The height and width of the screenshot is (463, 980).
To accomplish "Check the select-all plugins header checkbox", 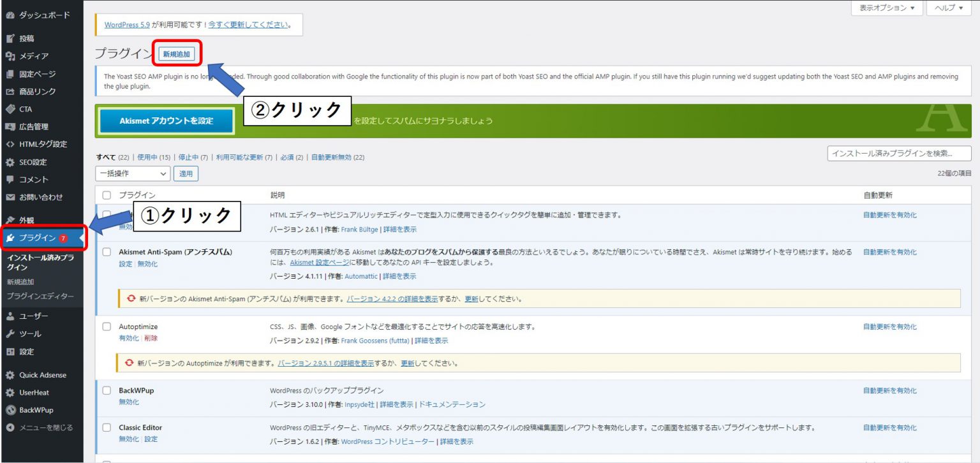I will (x=107, y=195).
